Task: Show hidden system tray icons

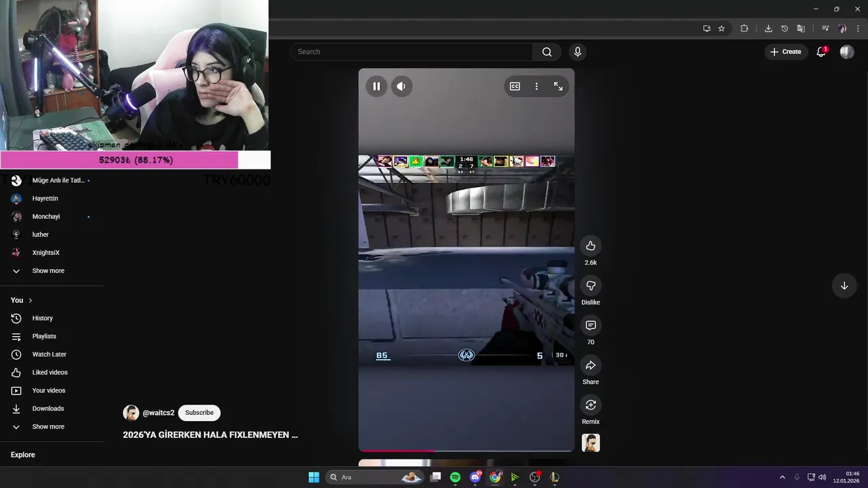Action: 782,477
